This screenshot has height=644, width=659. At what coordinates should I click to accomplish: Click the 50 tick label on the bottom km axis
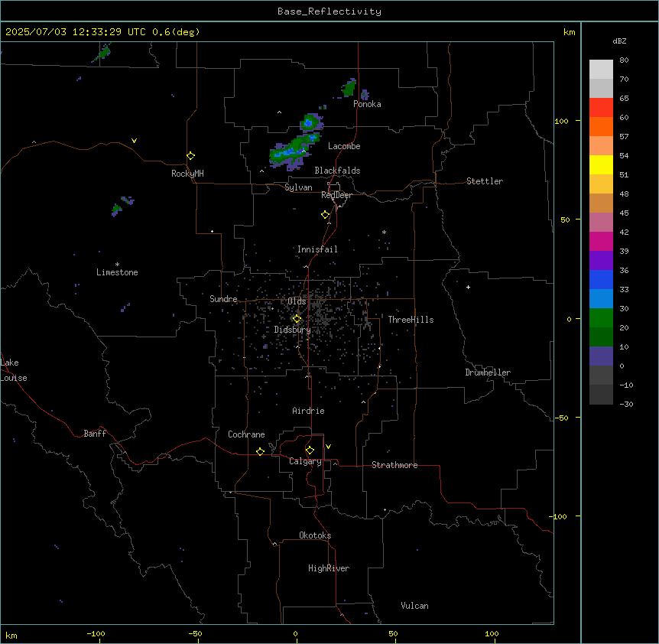[x=393, y=633]
